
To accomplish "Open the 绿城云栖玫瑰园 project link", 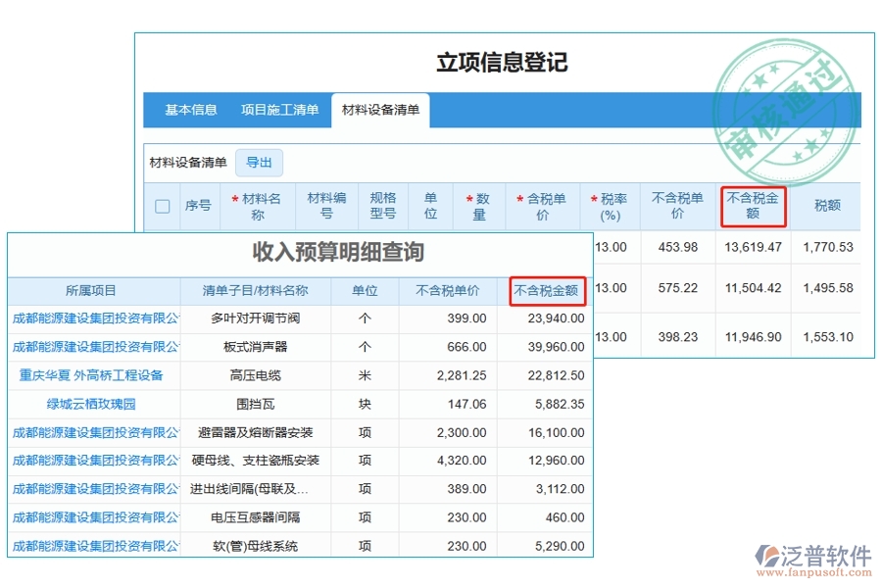I will click(93, 404).
